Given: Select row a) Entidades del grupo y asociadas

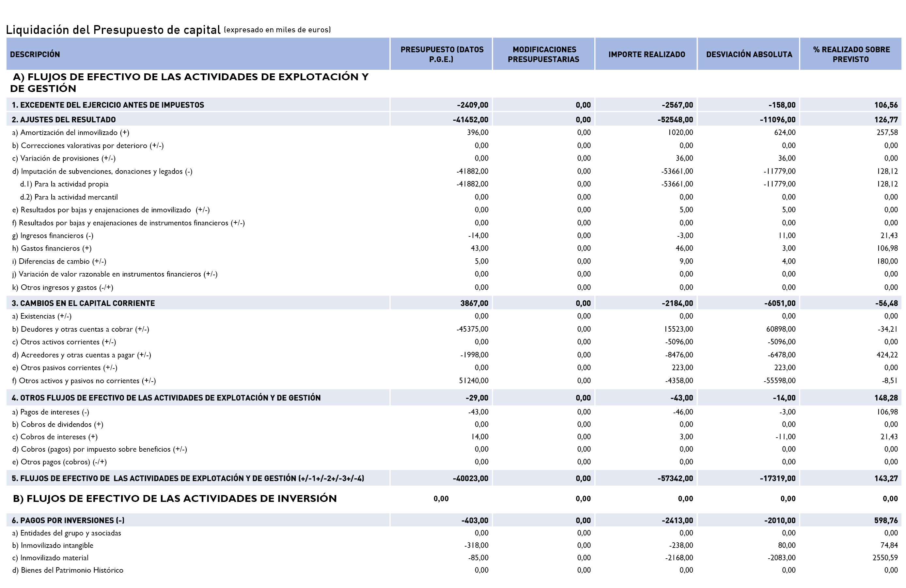Looking at the screenshot, I should [x=454, y=533].
